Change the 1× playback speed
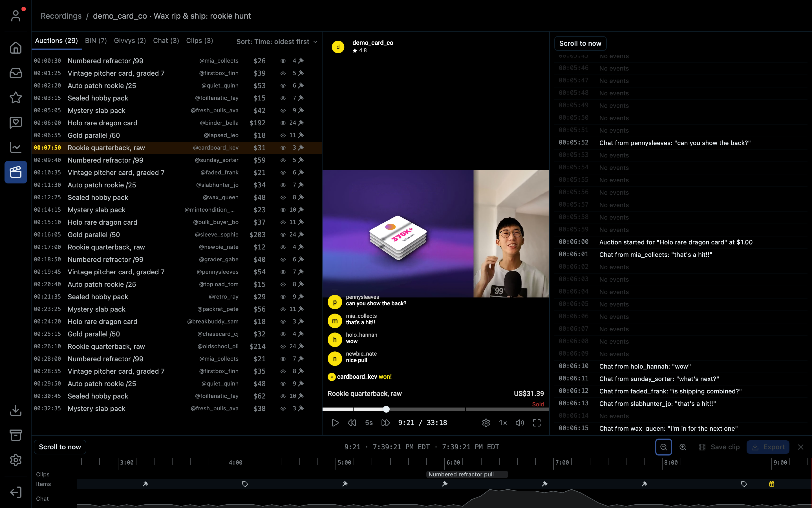This screenshot has height=508, width=812. click(x=503, y=423)
